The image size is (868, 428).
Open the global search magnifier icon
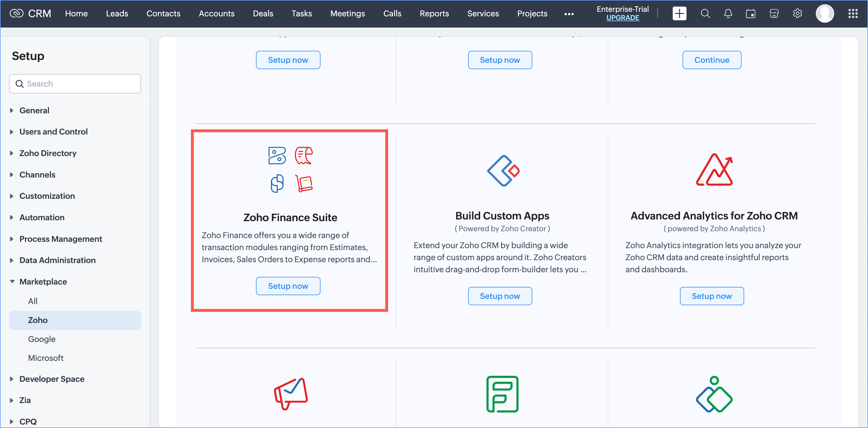point(705,13)
